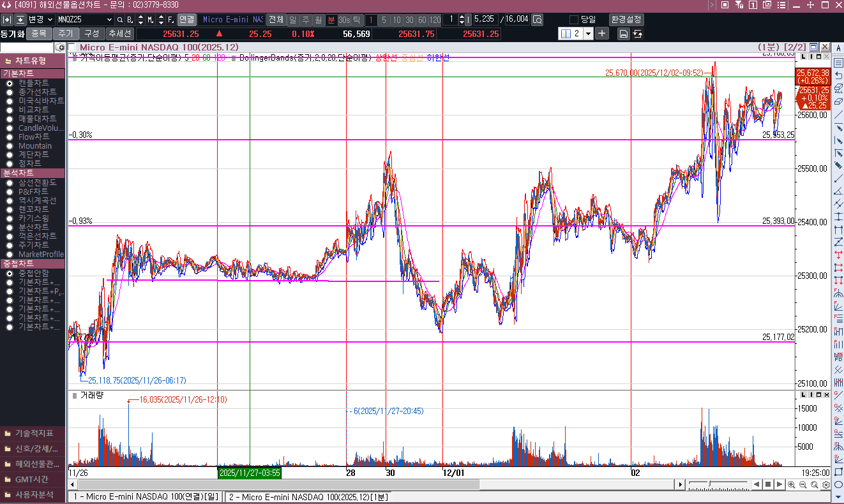Click the plus button to add chart
The width and height of the screenshot is (844, 504).
tap(602, 33)
